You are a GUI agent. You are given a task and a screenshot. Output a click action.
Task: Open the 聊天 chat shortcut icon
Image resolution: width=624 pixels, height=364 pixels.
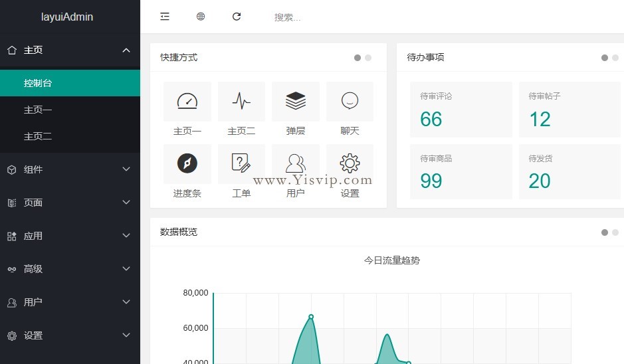[x=350, y=102]
